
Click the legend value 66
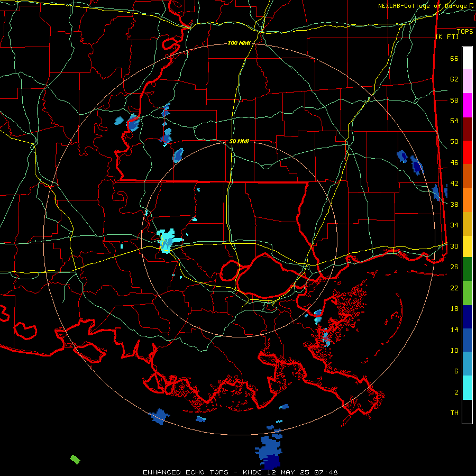point(454,59)
